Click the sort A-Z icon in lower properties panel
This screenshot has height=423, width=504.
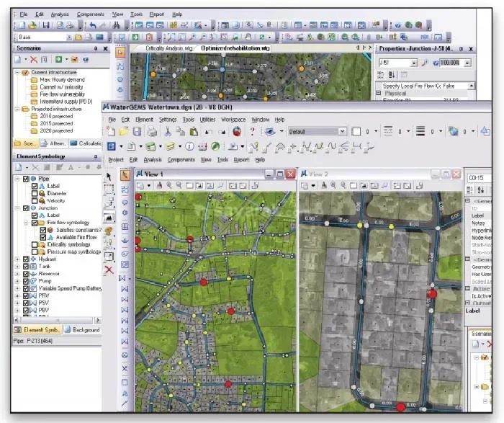(480, 190)
